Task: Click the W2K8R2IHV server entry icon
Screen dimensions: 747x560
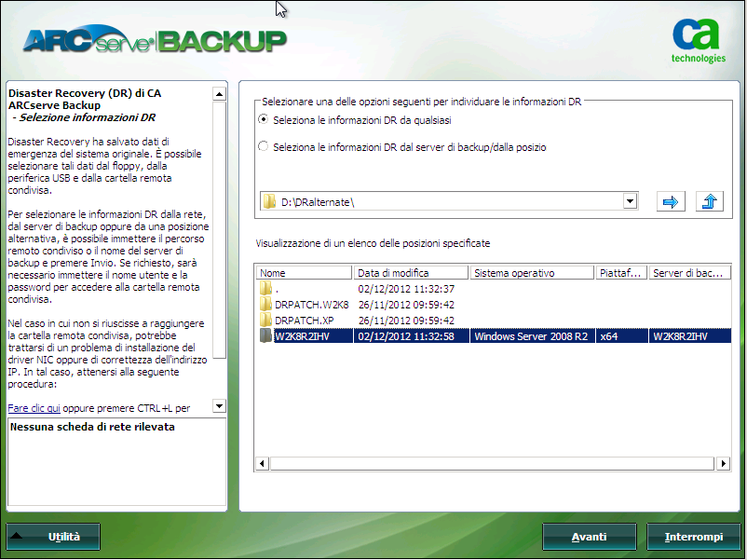Action: tap(265, 335)
